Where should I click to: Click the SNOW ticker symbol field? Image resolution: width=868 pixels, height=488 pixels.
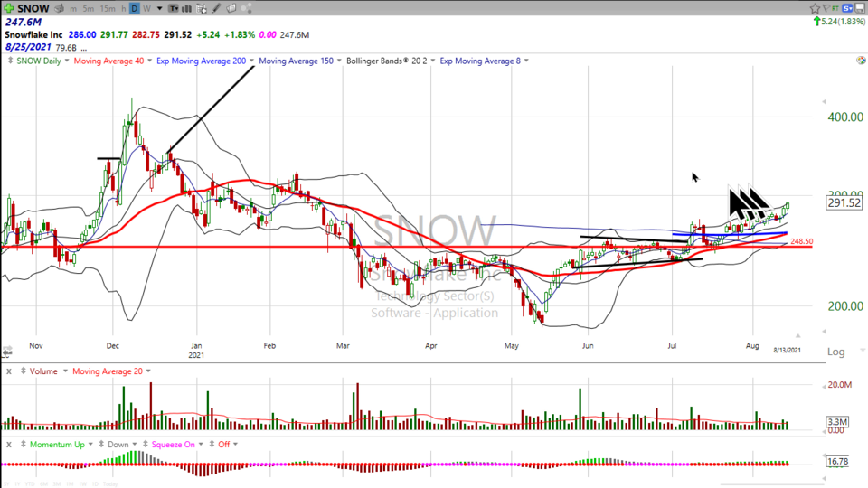pos(33,8)
